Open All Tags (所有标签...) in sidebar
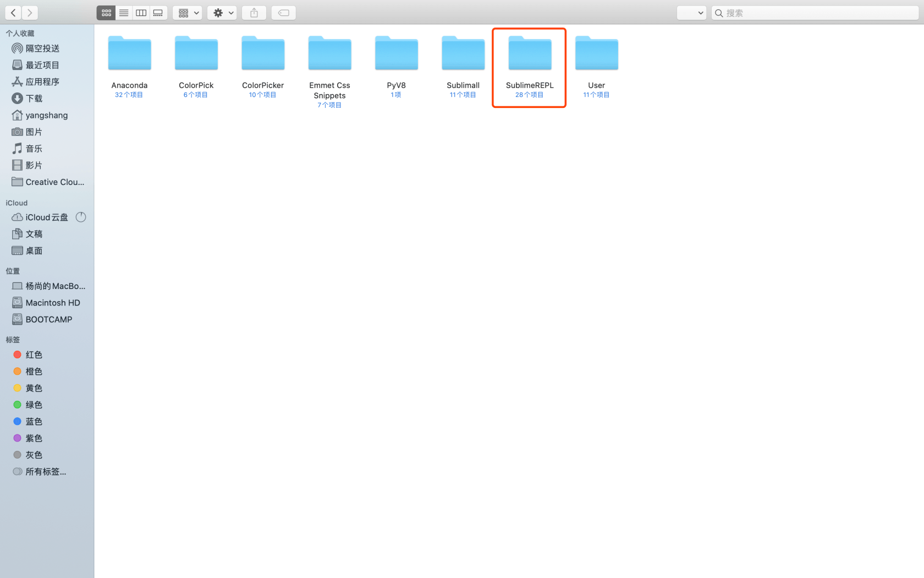924x578 pixels. click(x=47, y=472)
